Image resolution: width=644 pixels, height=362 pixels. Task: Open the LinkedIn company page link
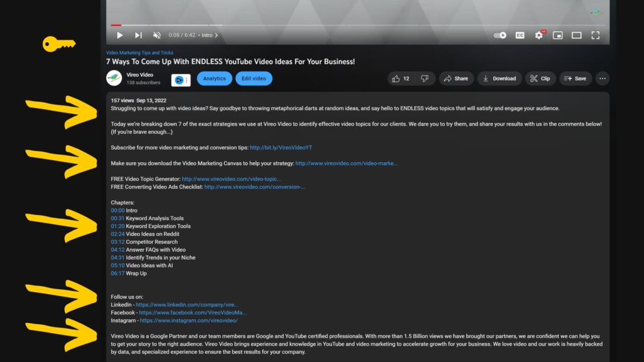(x=187, y=305)
